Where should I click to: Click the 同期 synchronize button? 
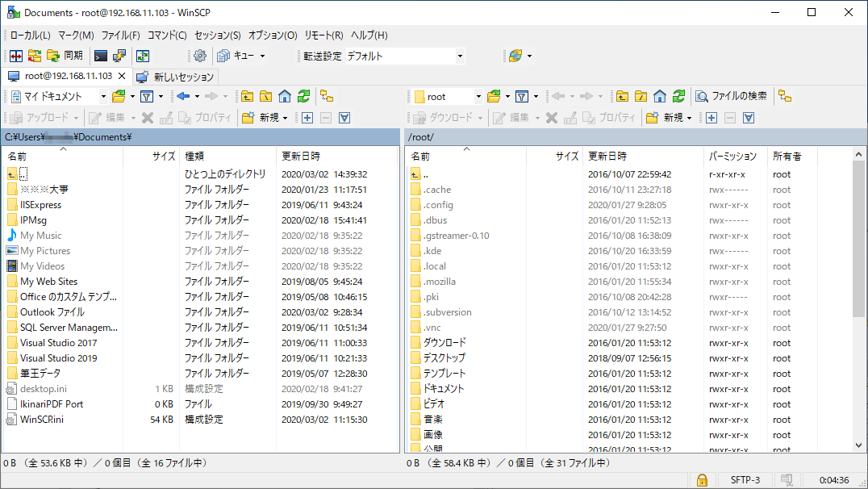(65, 56)
